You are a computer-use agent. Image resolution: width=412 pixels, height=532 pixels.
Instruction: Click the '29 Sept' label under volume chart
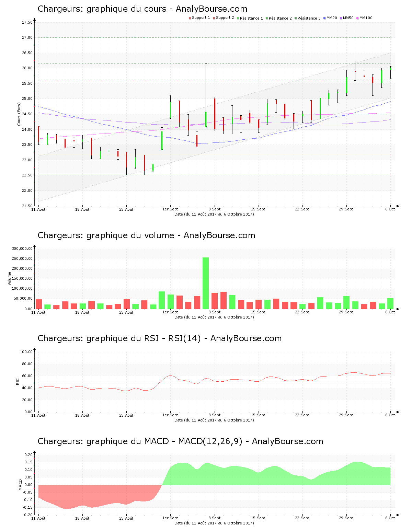coord(346,312)
